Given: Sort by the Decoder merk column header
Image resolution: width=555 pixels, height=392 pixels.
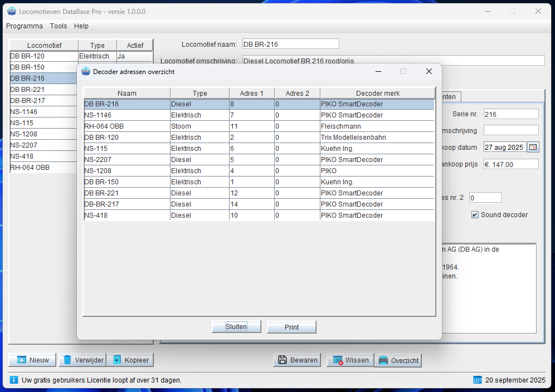Looking at the screenshot, I should point(377,93).
